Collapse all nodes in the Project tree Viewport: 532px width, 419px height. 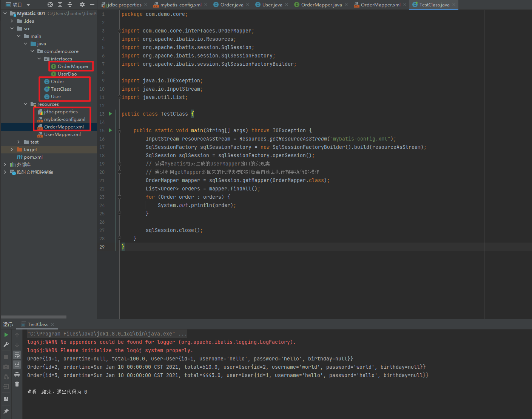[70, 5]
